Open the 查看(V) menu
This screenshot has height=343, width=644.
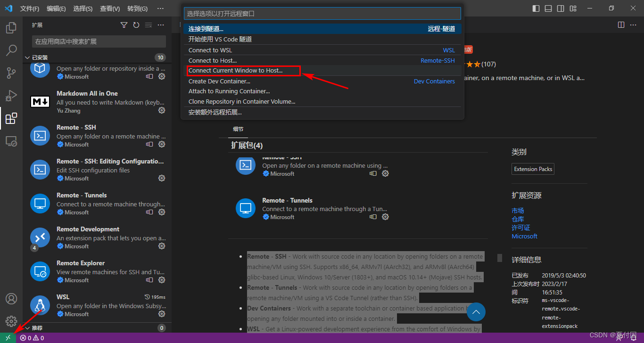pyautogui.click(x=110, y=8)
